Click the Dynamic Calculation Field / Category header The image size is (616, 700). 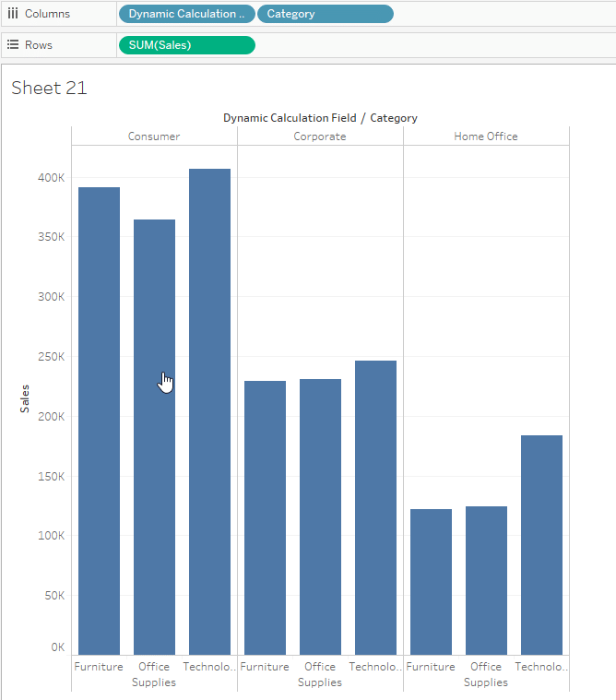click(x=320, y=118)
